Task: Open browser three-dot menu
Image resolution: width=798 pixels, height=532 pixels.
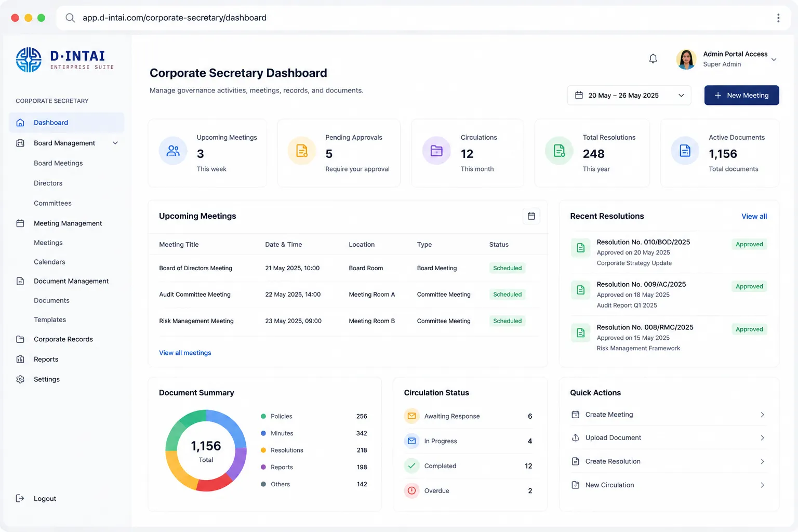Action: [x=778, y=18]
